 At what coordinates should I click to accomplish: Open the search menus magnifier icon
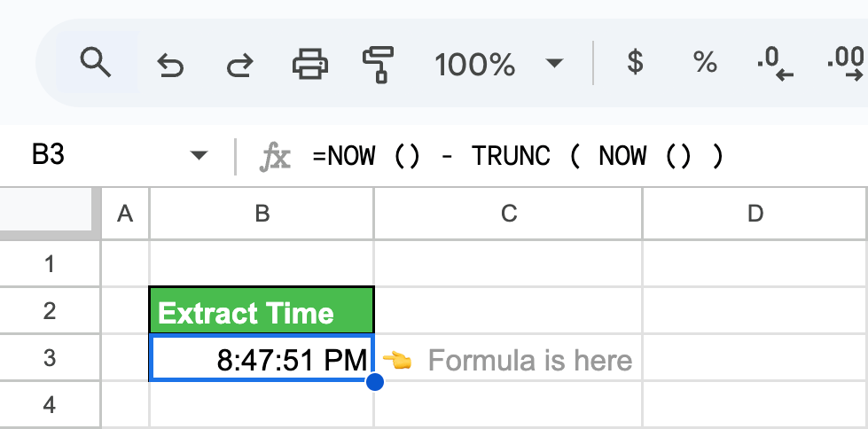point(96,62)
